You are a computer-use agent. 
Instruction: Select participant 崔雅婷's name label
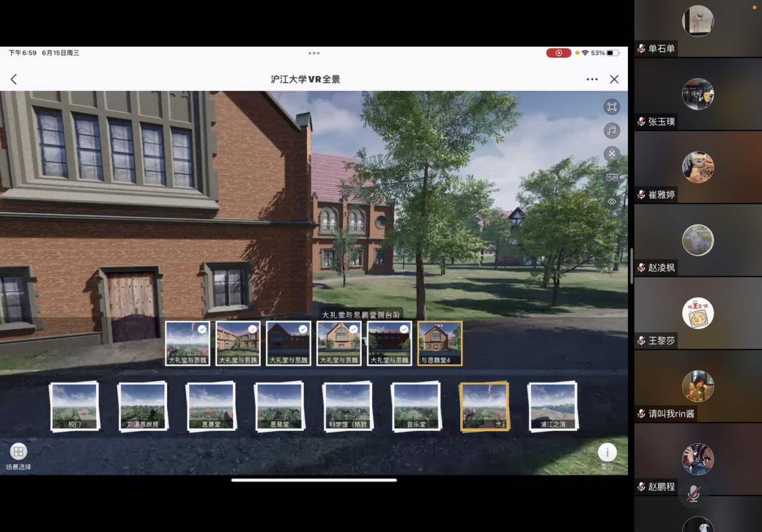[662, 195]
